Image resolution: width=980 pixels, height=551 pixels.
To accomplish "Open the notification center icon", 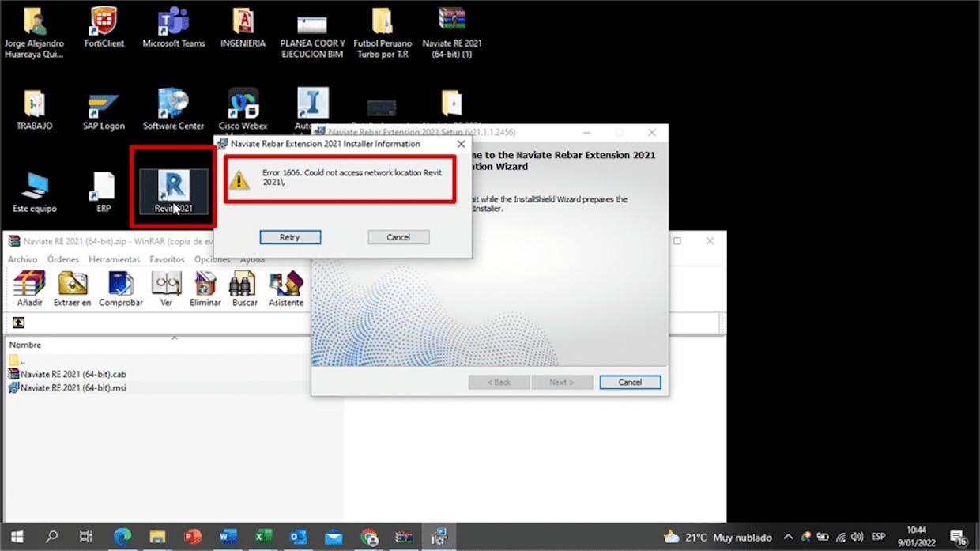I will [x=958, y=538].
